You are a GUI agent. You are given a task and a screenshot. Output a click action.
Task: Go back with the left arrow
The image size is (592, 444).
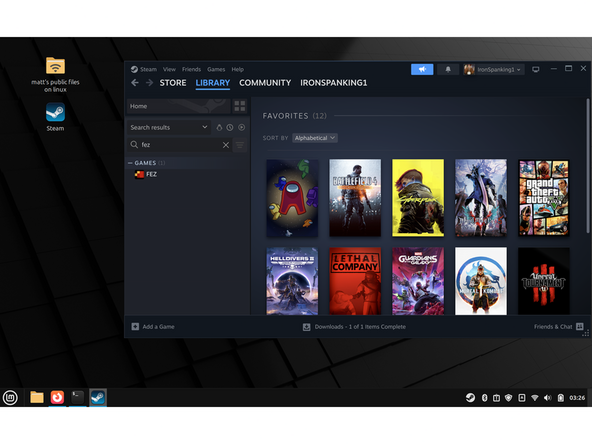135,83
